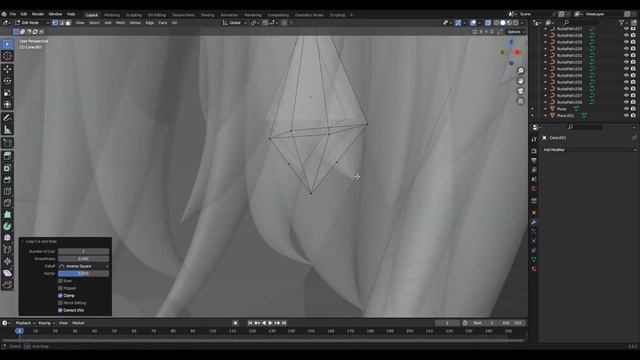The height and width of the screenshot is (360, 640).
Task: Open the Falloff Inverse Square dropdown
Action: [x=84, y=266]
